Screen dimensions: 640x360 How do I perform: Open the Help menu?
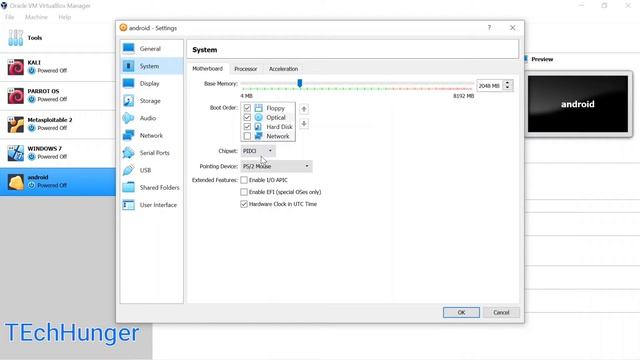coord(64,17)
